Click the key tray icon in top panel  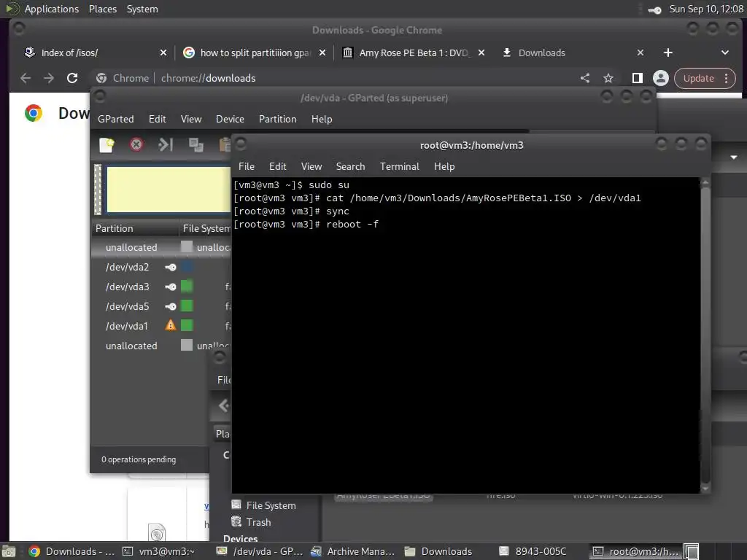coord(654,9)
